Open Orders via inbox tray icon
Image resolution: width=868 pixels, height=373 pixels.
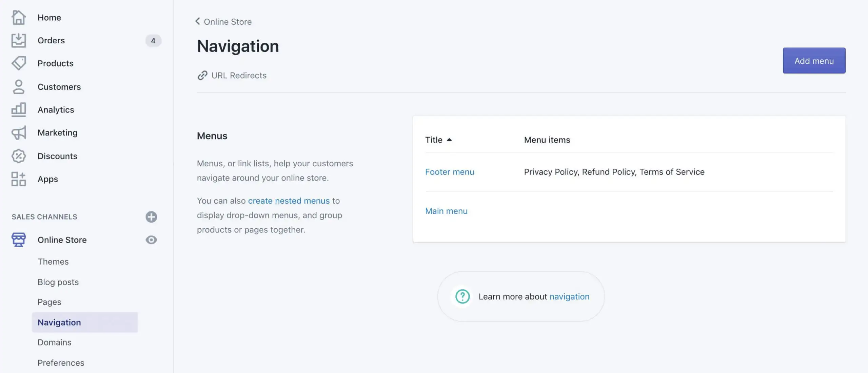point(18,40)
